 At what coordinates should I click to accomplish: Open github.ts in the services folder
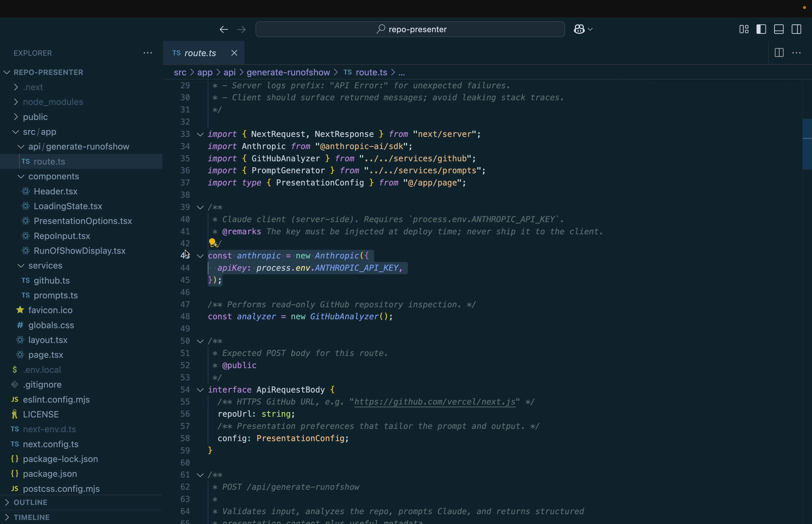point(81,280)
